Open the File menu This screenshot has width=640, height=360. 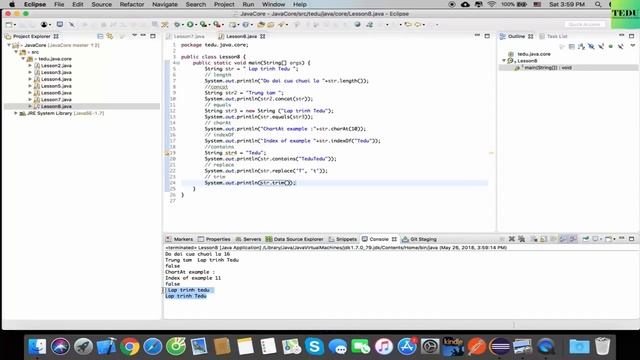click(x=59, y=4)
